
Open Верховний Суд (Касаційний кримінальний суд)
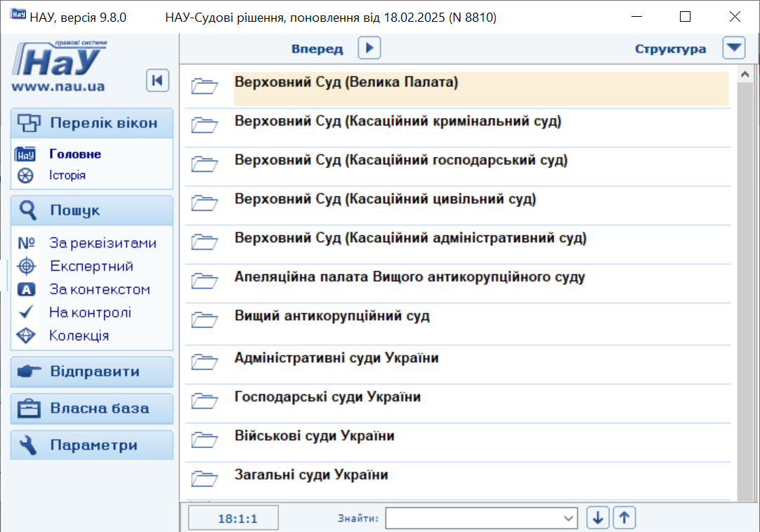pyautogui.click(x=398, y=121)
